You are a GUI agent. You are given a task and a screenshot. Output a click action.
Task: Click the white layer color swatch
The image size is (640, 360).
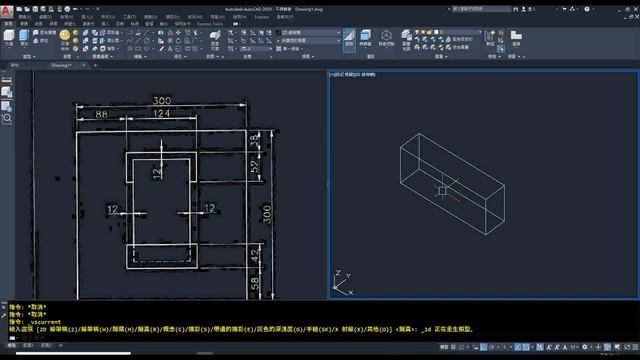436,32
